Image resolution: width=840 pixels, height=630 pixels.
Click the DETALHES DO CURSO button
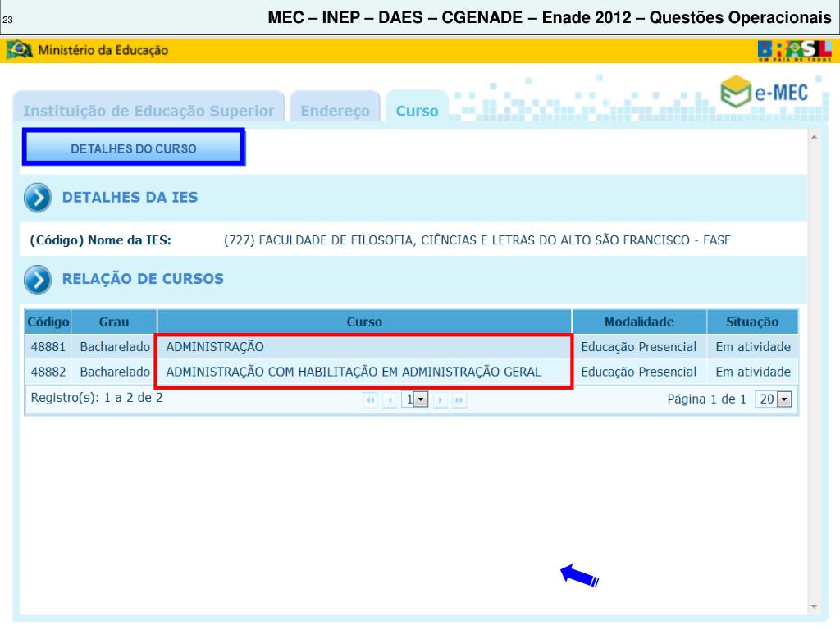pos(134,147)
